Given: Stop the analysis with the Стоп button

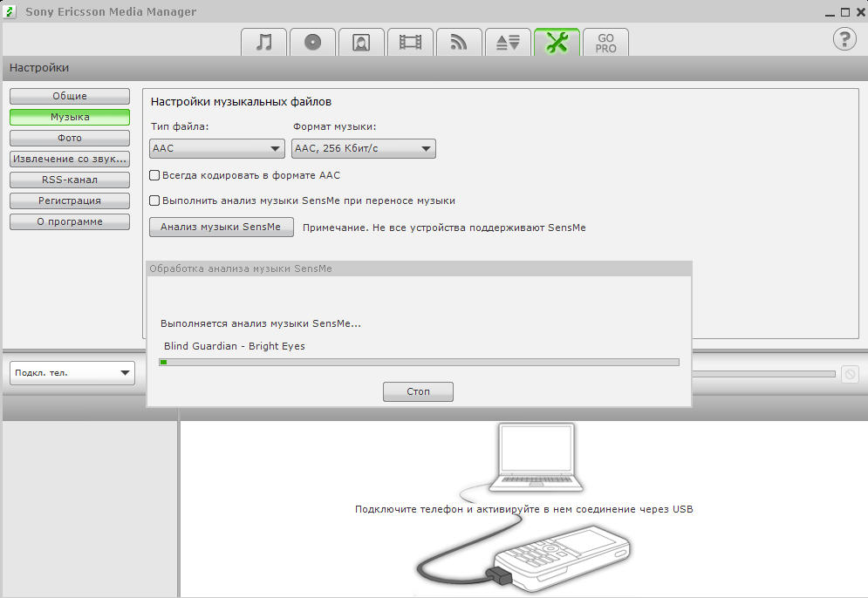Looking at the screenshot, I should 418,391.
